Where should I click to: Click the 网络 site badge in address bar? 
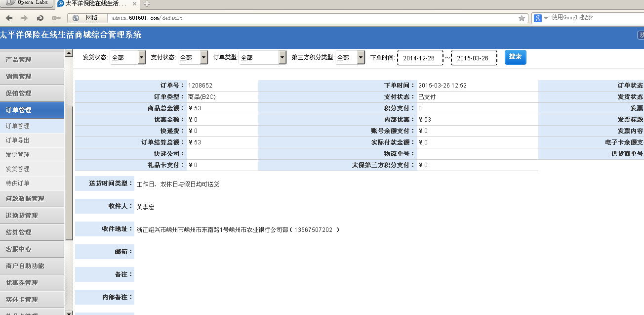(86, 18)
